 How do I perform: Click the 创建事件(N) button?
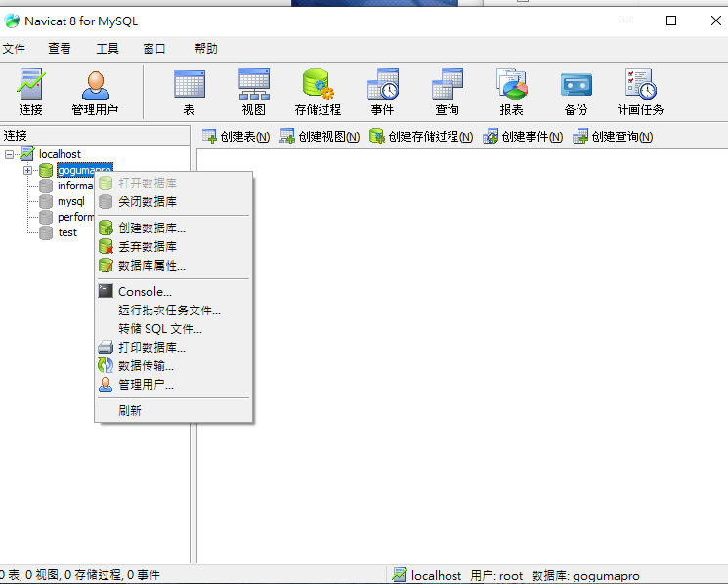(523, 137)
